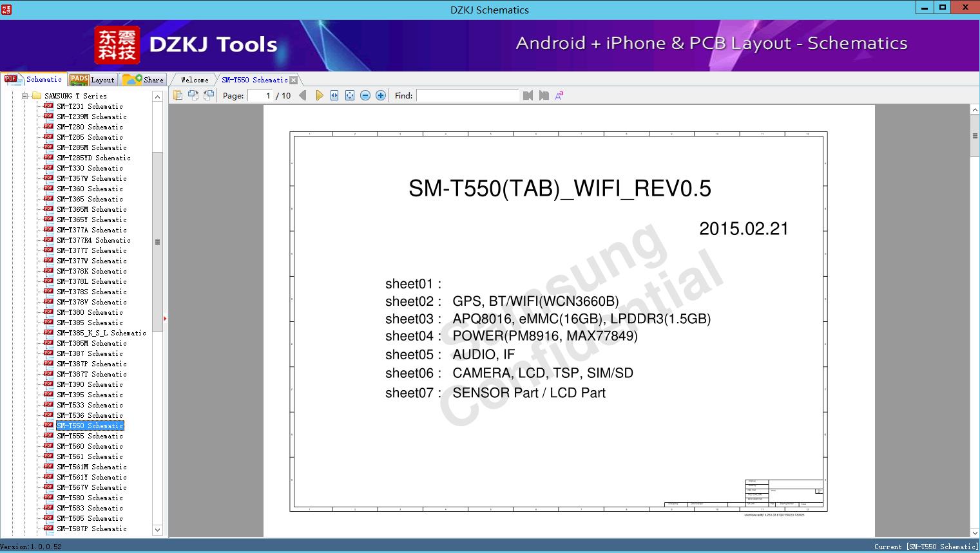Image resolution: width=980 pixels, height=553 pixels.
Task: Collapse the SAMSUNG T Series tree node
Action: pyautogui.click(x=24, y=96)
